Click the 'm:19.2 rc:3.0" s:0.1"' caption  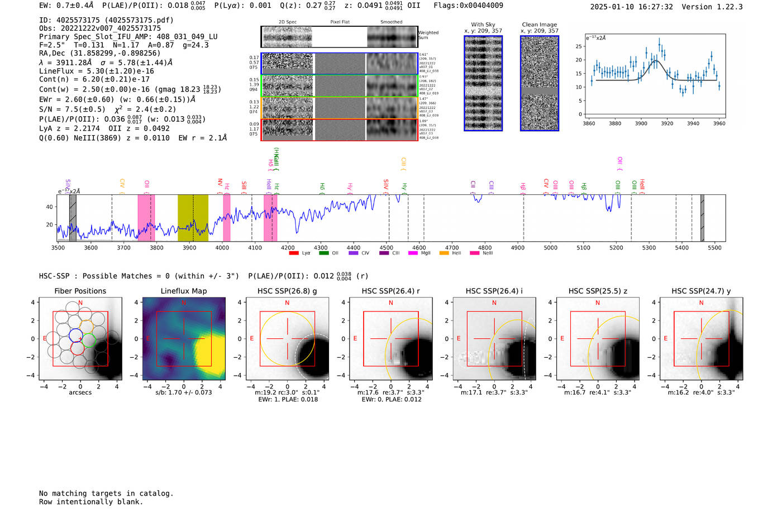(x=287, y=392)
